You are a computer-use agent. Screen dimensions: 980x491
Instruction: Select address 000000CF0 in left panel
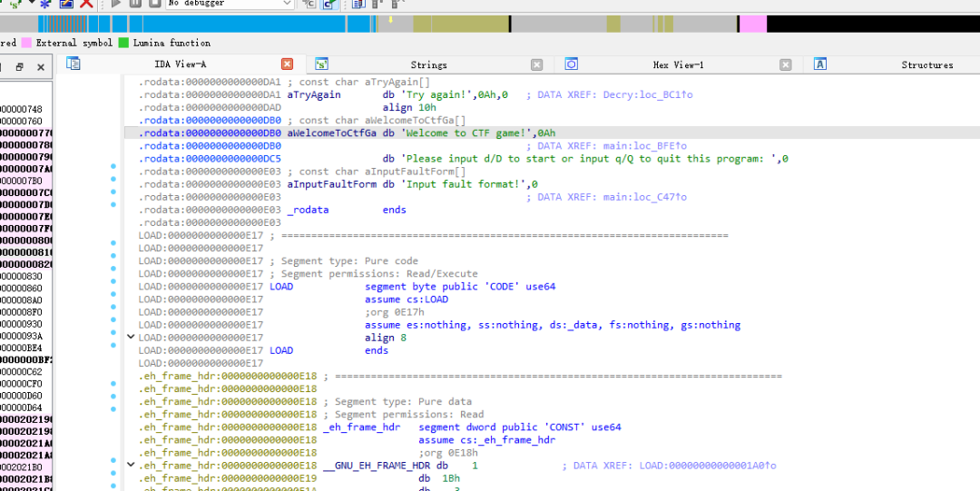click(21, 383)
